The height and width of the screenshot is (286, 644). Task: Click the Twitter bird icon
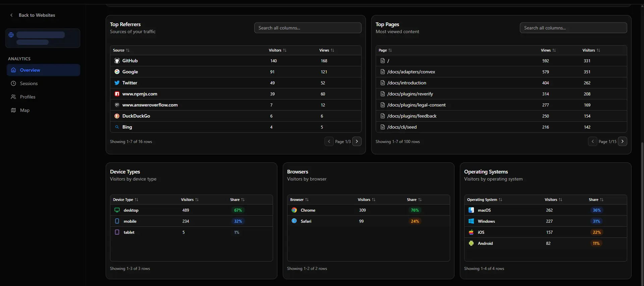pos(117,83)
